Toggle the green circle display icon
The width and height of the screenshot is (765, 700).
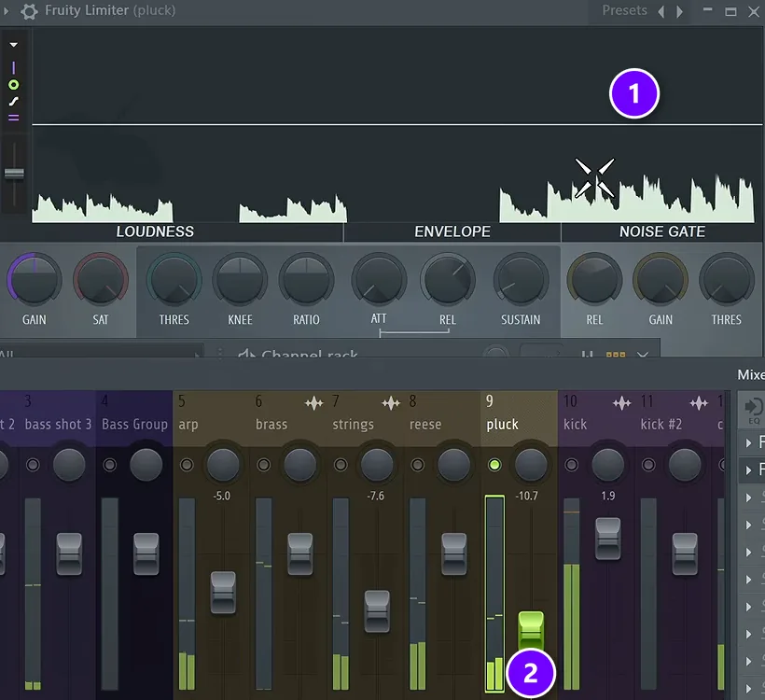click(x=14, y=85)
